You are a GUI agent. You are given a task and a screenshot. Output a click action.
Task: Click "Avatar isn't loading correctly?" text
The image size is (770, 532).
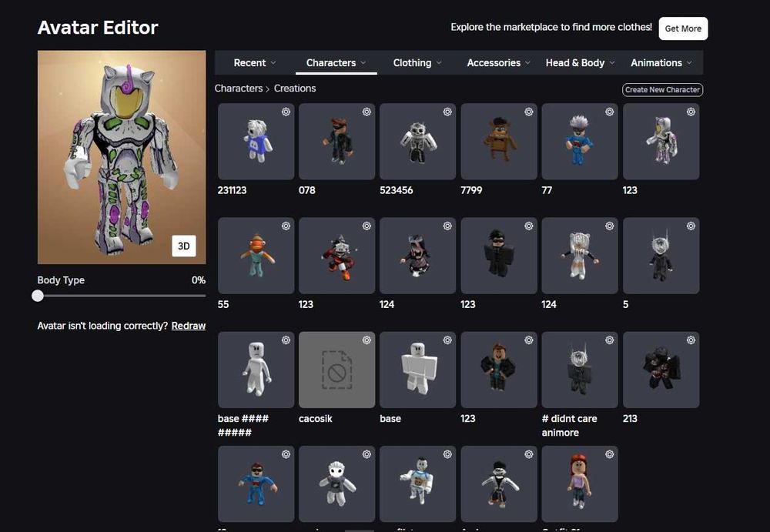point(102,326)
